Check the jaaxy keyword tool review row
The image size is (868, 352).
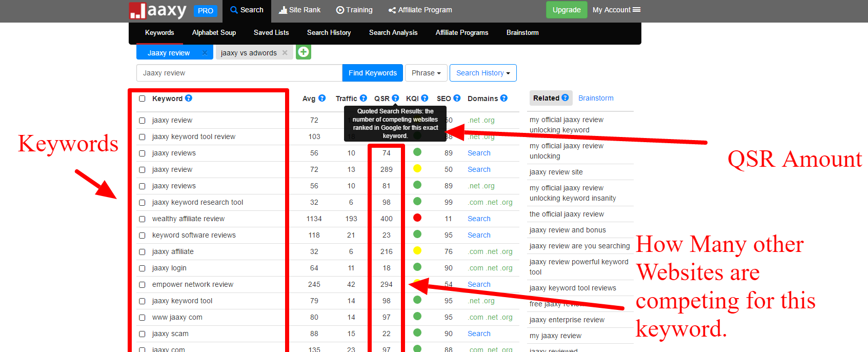click(x=142, y=137)
